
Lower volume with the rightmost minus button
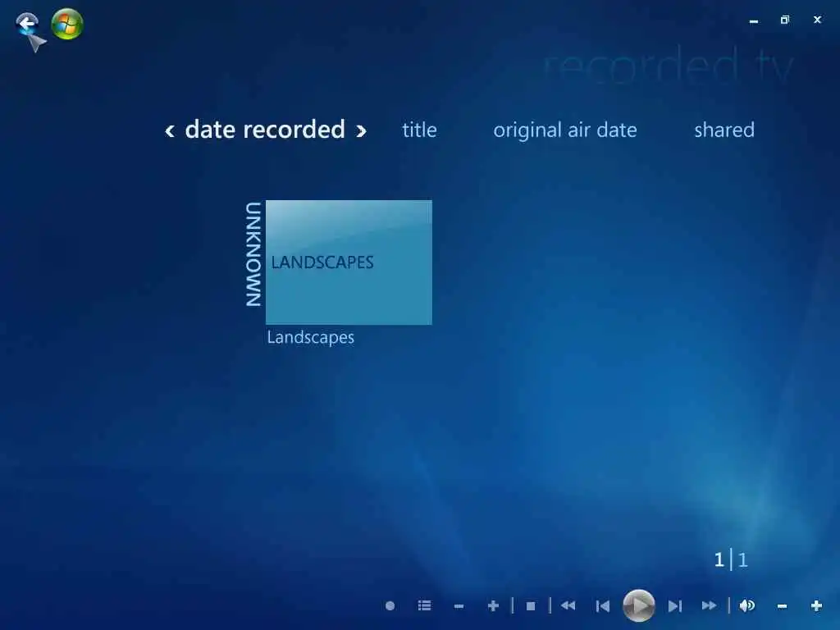click(782, 606)
